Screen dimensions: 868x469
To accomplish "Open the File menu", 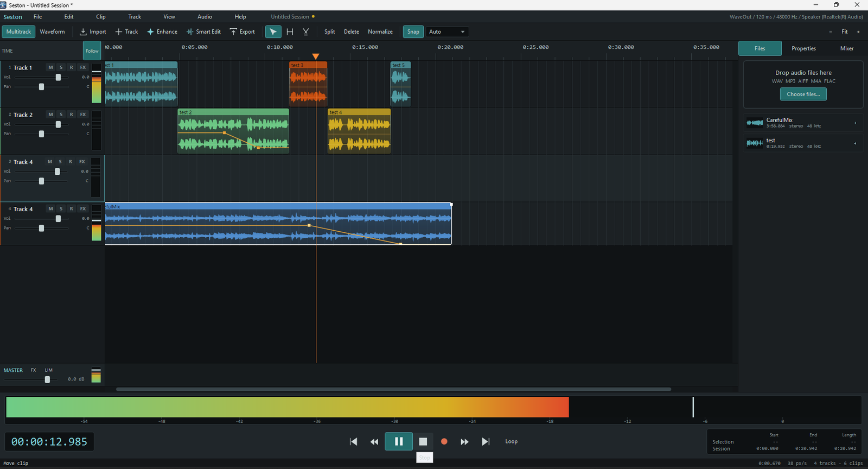I will click(37, 17).
